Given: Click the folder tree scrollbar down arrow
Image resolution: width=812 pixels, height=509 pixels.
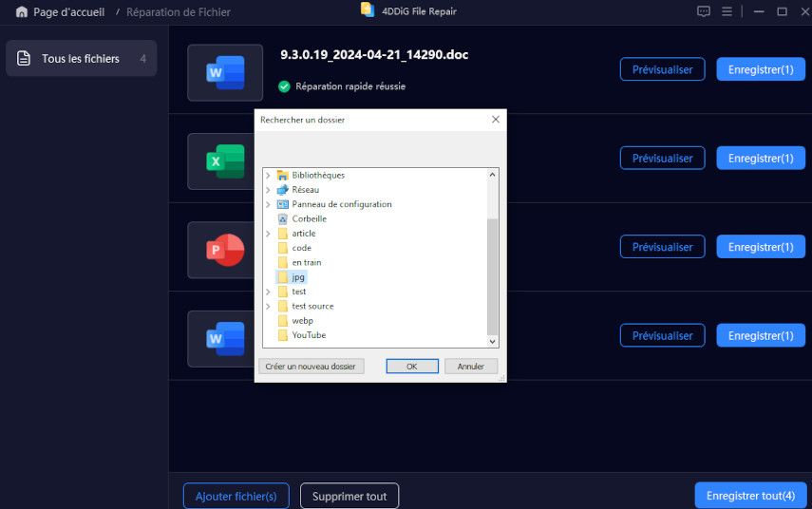Looking at the screenshot, I should click(492, 341).
